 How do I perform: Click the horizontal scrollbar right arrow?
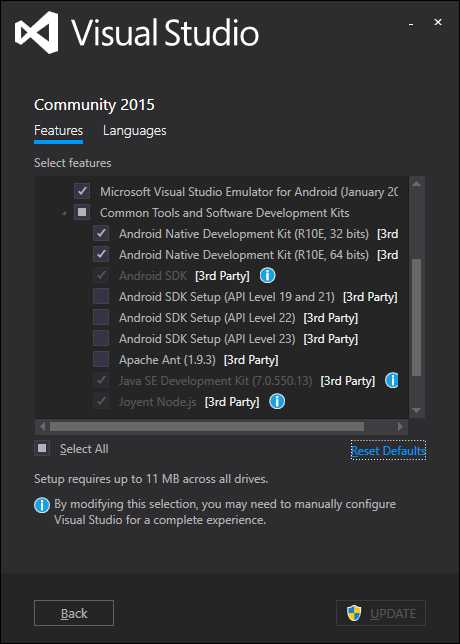(400, 427)
